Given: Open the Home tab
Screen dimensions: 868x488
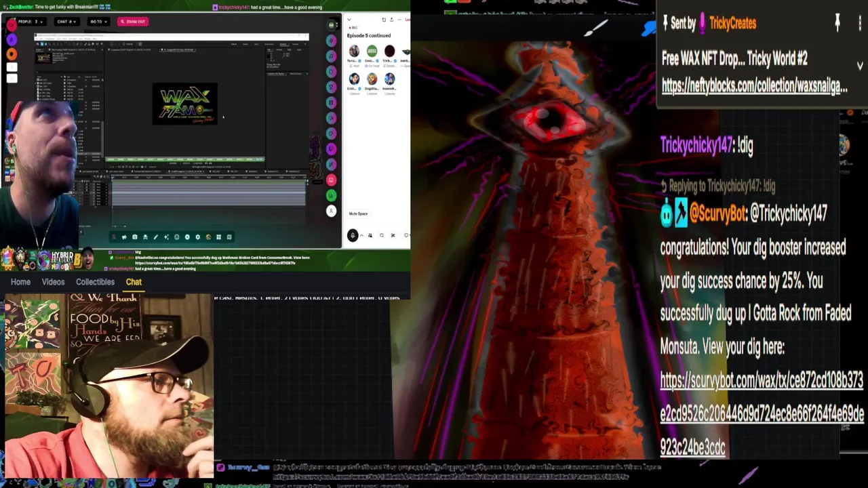Looking at the screenshot, I should pos(20,282).
